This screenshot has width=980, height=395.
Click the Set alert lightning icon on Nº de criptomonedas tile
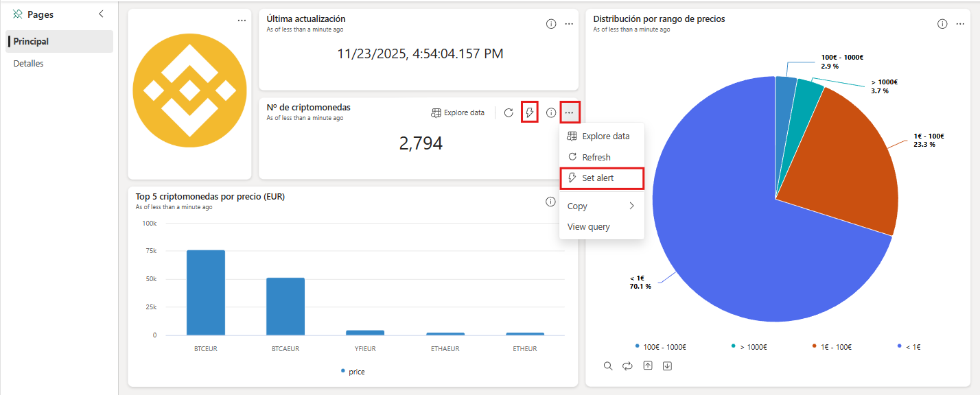(x=529, y=112)
